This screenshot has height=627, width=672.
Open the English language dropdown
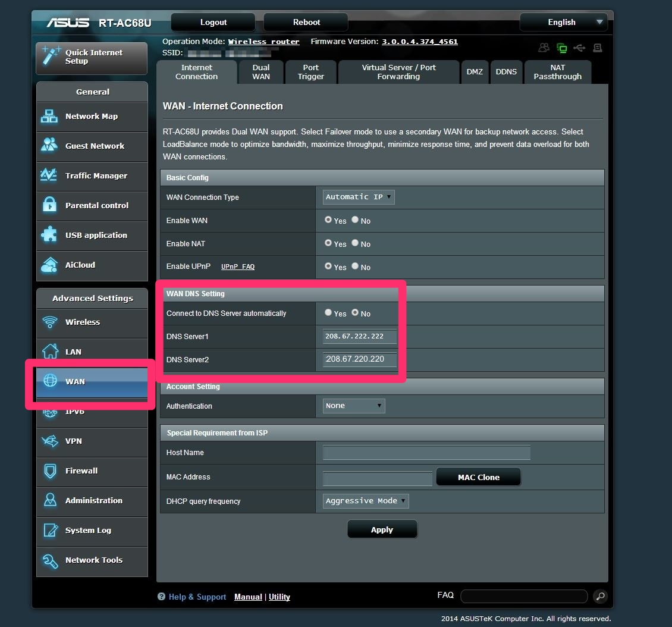(564, 22)
